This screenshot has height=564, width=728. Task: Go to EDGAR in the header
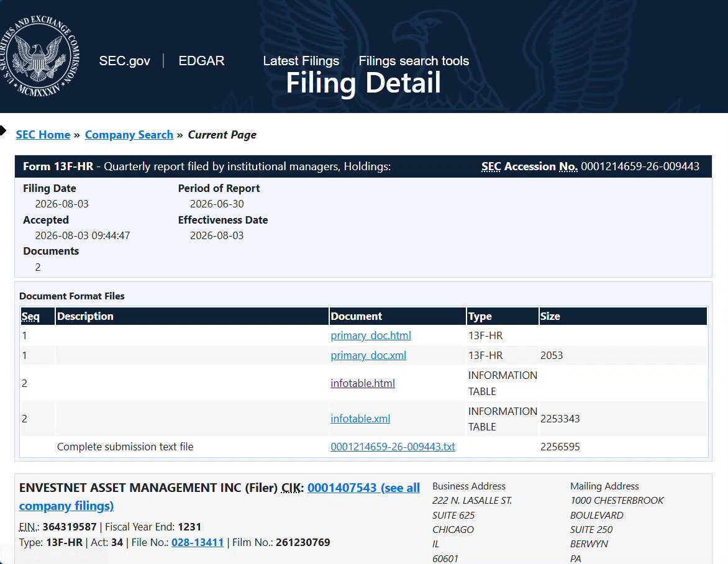coord(201,61)
